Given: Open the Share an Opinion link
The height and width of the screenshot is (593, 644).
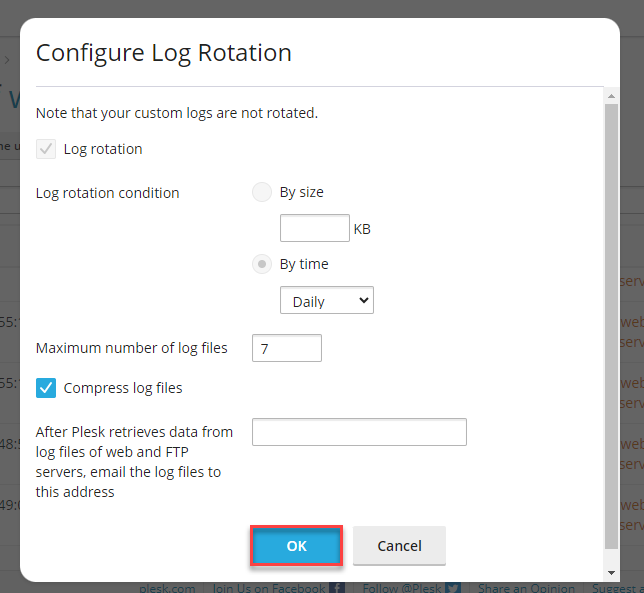Looking at the screenshot, I should pyautogui.click(x=526, y=588).
